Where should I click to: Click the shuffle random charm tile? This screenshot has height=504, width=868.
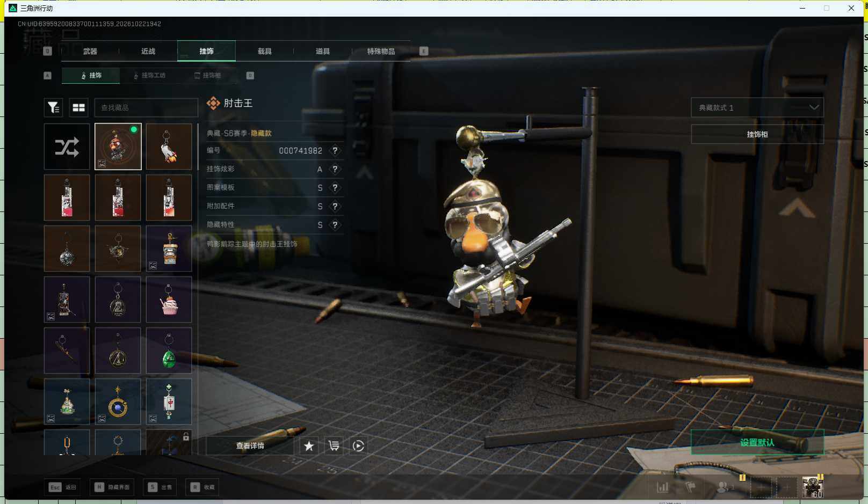point(67,147)
